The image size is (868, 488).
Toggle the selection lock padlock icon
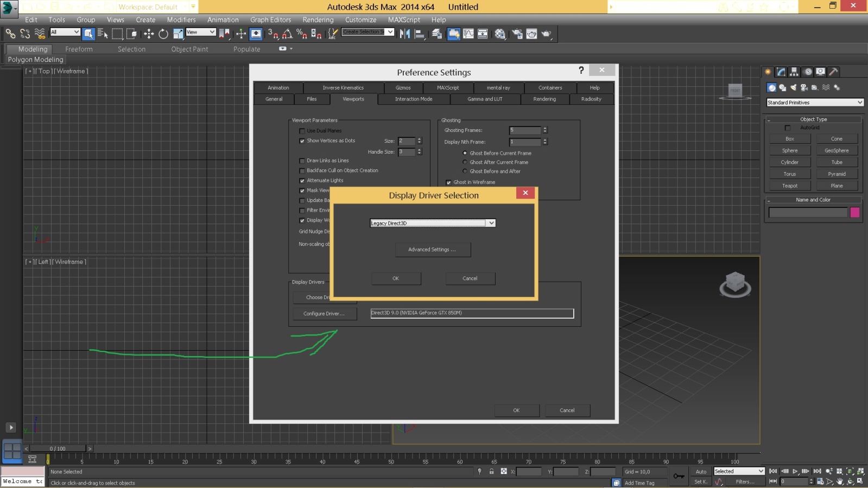(491, 472)
